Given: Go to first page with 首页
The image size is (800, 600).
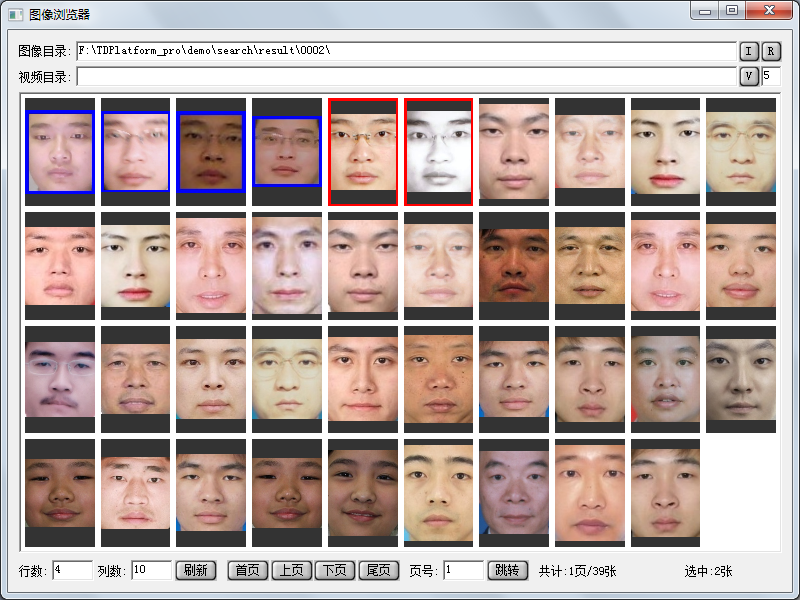Looking at the screenshot, I should pos(247,570).
